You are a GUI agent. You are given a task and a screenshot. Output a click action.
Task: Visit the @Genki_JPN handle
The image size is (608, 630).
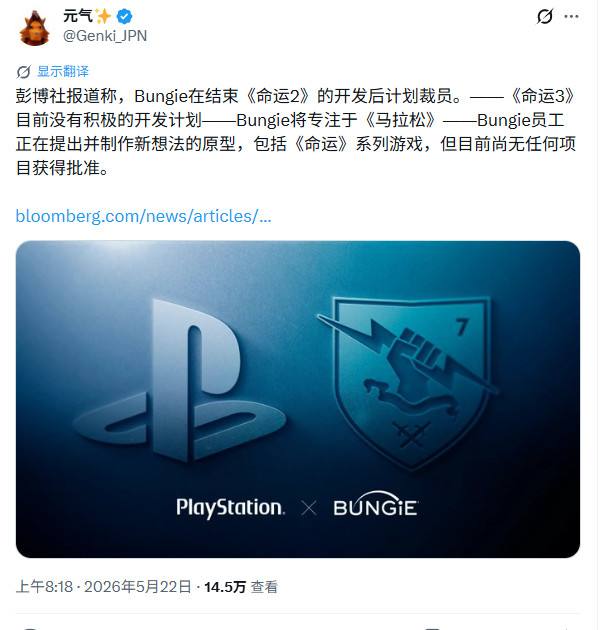[105, 36]
